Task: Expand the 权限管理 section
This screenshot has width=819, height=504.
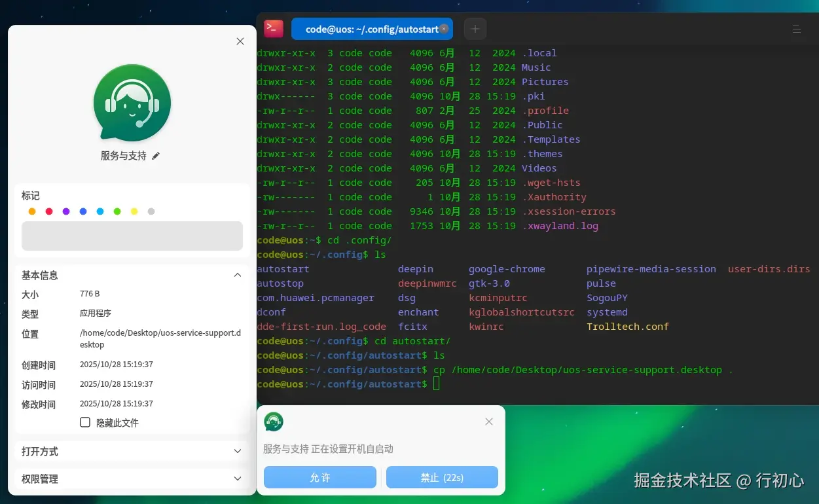Action: 238,478
